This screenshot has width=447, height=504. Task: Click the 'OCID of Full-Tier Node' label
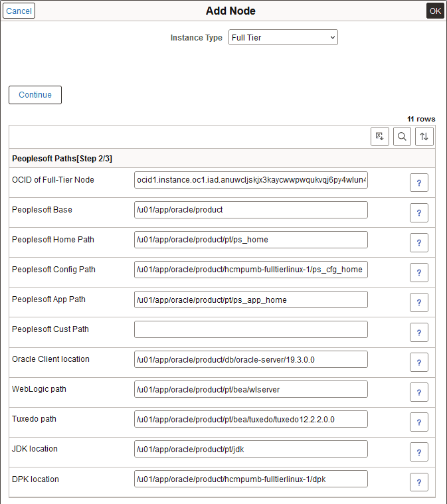coord(53,180)
